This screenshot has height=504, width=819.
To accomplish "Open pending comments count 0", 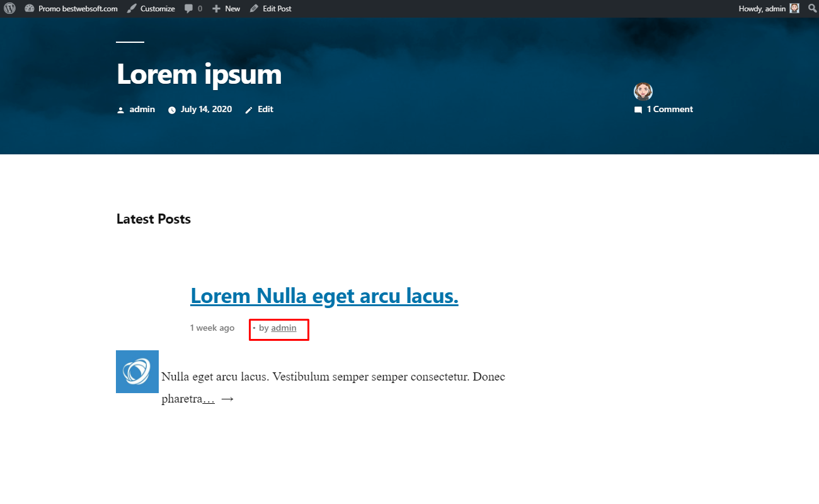I will click(x=200, y=9).
